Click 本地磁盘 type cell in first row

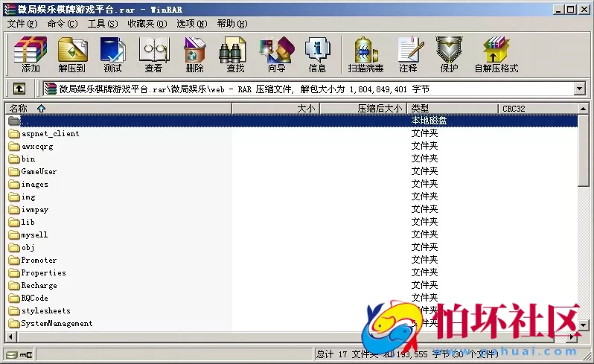coord(429,121)
